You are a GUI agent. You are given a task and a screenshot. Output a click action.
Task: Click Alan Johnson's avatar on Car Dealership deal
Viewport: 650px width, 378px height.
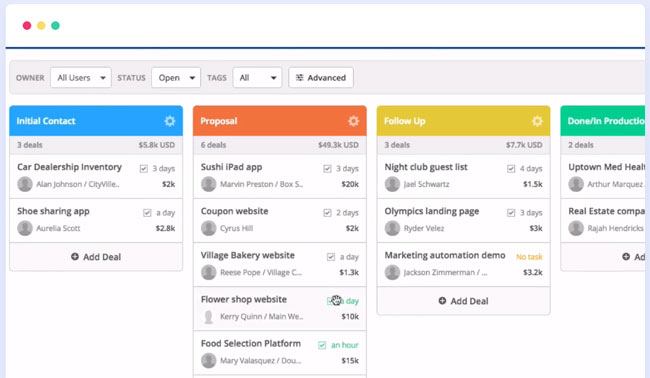point(25,184)
